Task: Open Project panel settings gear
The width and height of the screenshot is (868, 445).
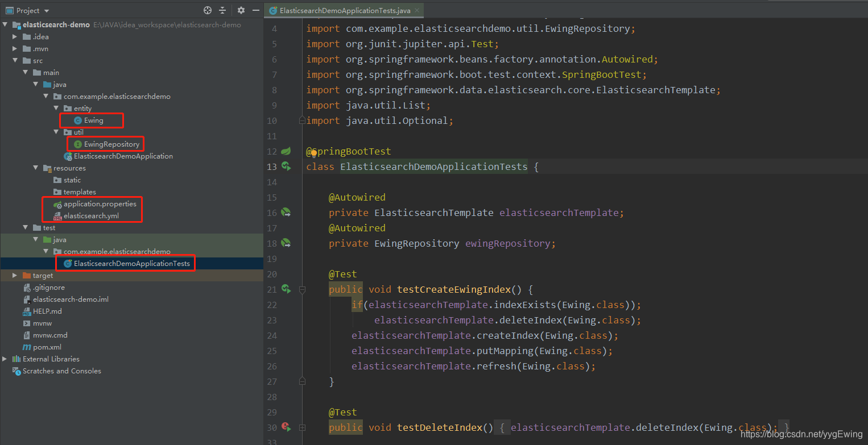Action: [241, 10]
